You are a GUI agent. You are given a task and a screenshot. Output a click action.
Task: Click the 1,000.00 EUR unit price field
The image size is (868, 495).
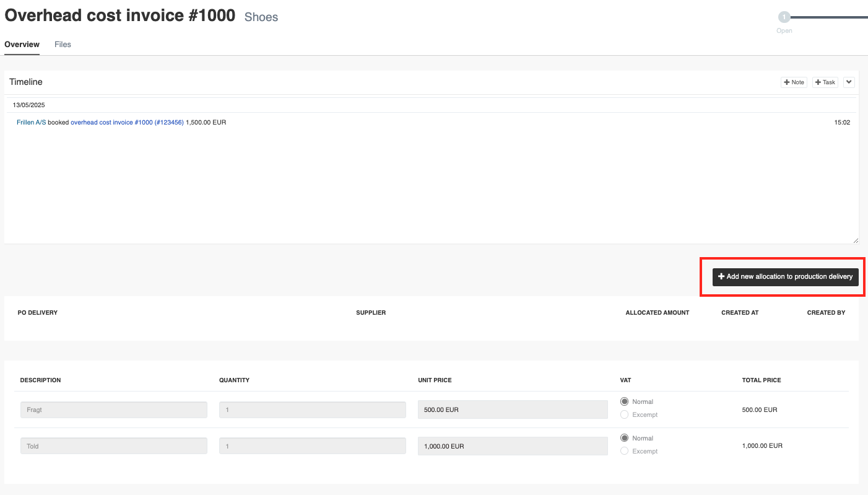tap(513, 446)
